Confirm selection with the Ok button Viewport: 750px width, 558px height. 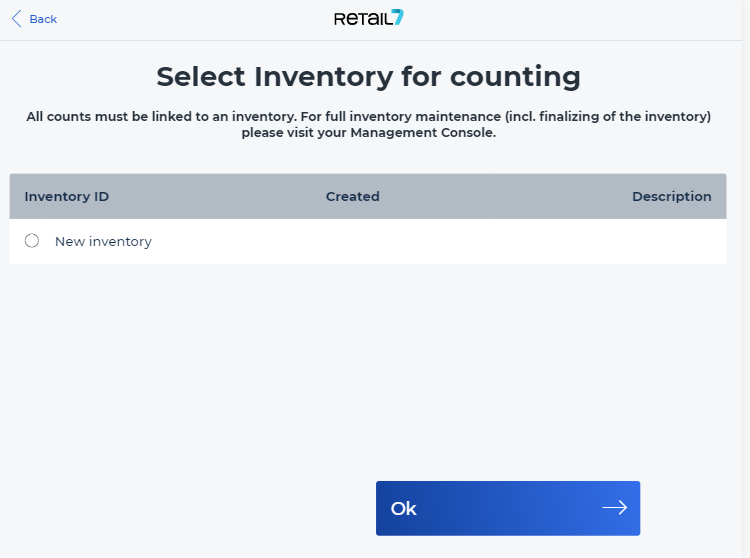click(508, 508)
